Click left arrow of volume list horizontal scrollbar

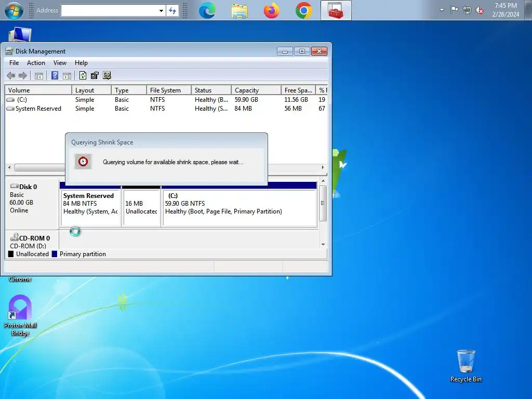9,167
